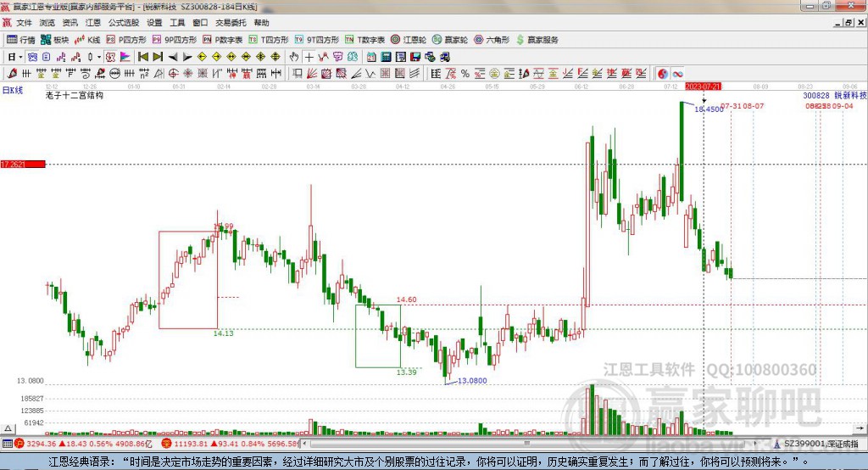Open the 浏览 menu

tap(47, 23)
